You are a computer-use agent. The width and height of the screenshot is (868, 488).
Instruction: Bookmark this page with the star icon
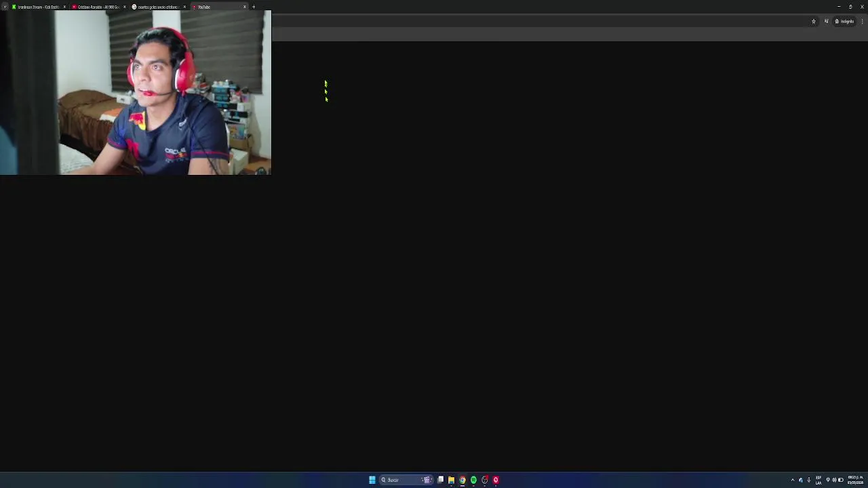[x=814, y=21]
